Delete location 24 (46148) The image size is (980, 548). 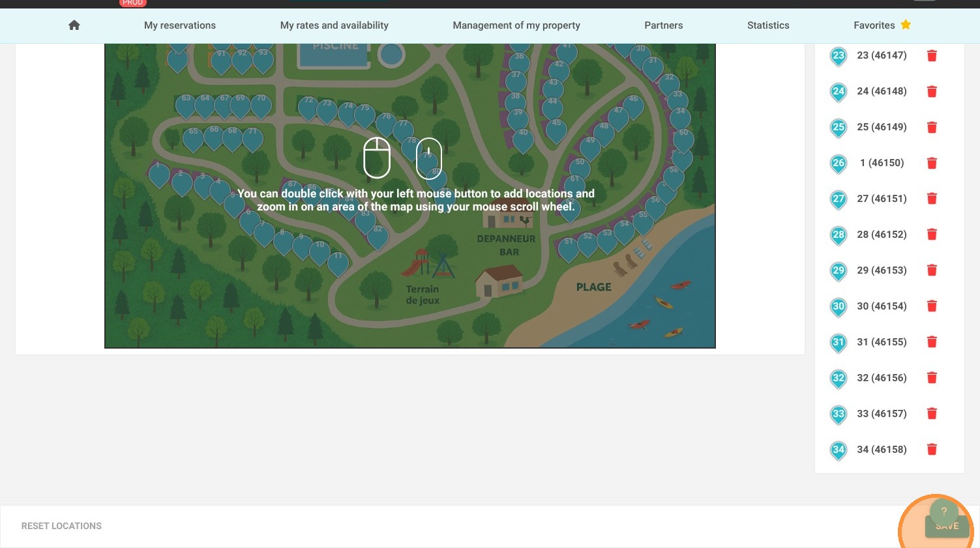[932, 92]
